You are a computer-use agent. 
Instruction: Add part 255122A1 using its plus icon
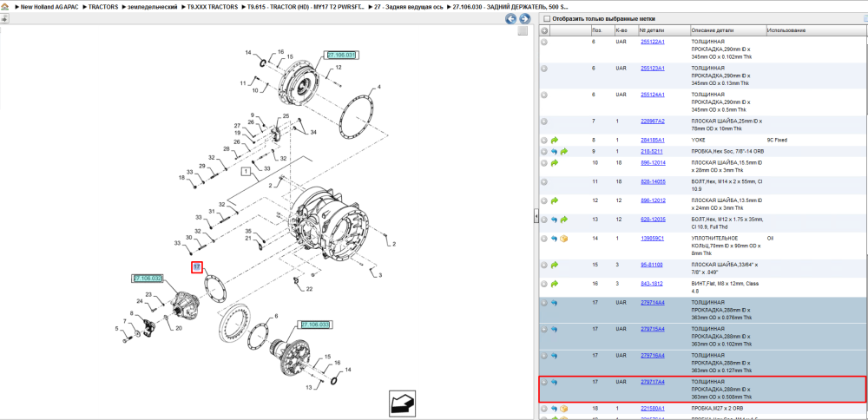click(x=544, y=42)
